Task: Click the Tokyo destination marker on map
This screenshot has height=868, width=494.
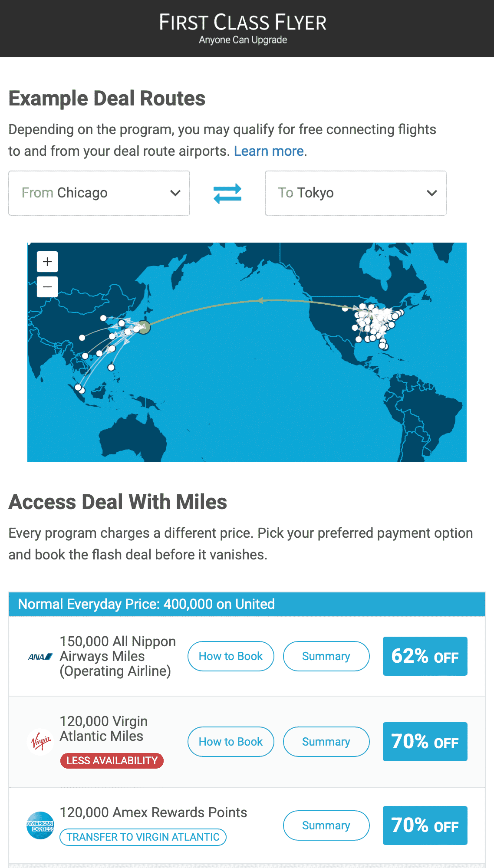Action: [144, 327]
